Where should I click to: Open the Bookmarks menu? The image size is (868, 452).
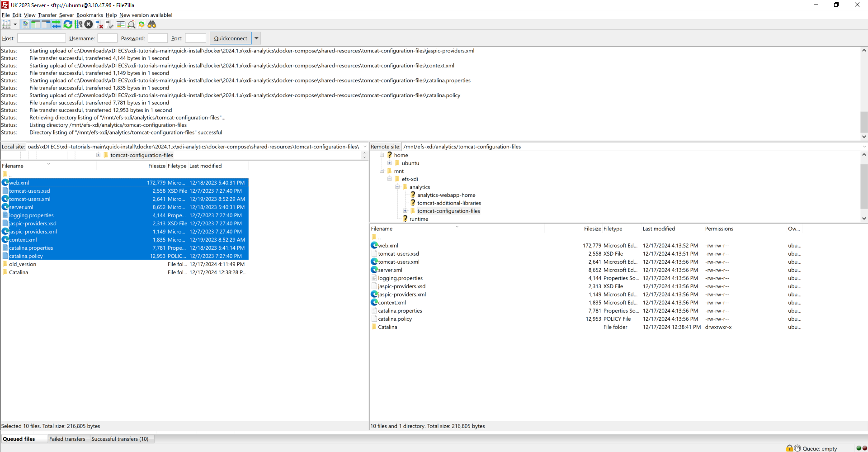tap(90, 15)
